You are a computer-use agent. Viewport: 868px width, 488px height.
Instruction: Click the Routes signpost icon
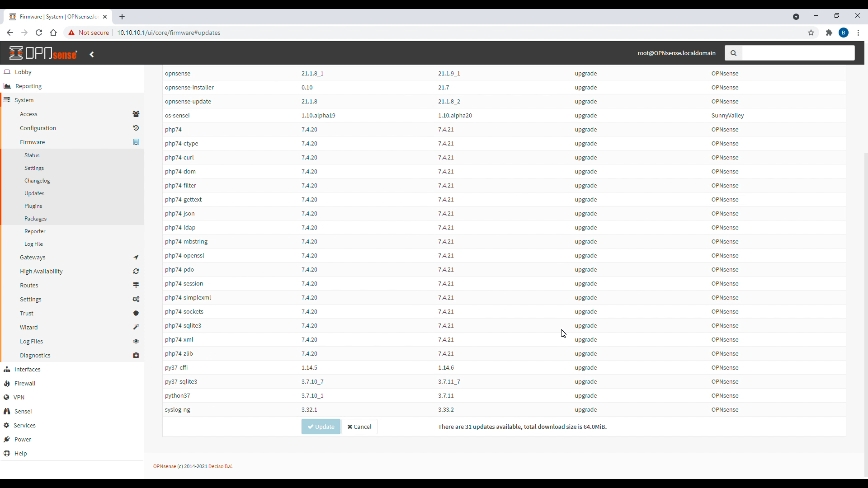(x=136, y=285)
